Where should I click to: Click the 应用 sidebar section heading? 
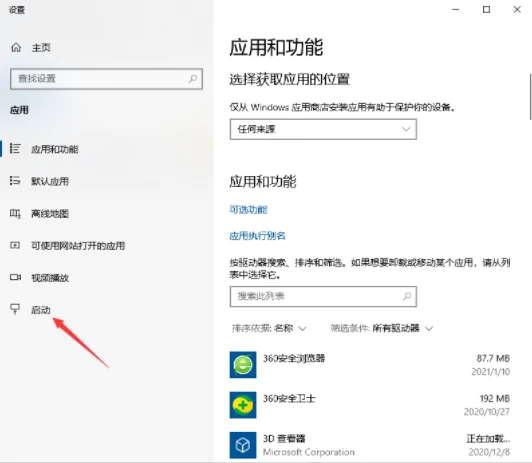pos(19,110)
